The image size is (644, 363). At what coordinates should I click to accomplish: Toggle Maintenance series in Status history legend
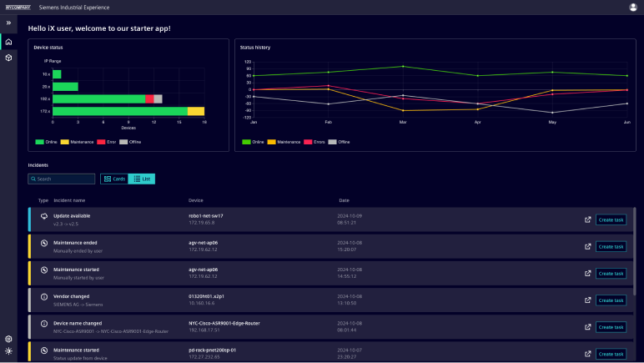287,142
